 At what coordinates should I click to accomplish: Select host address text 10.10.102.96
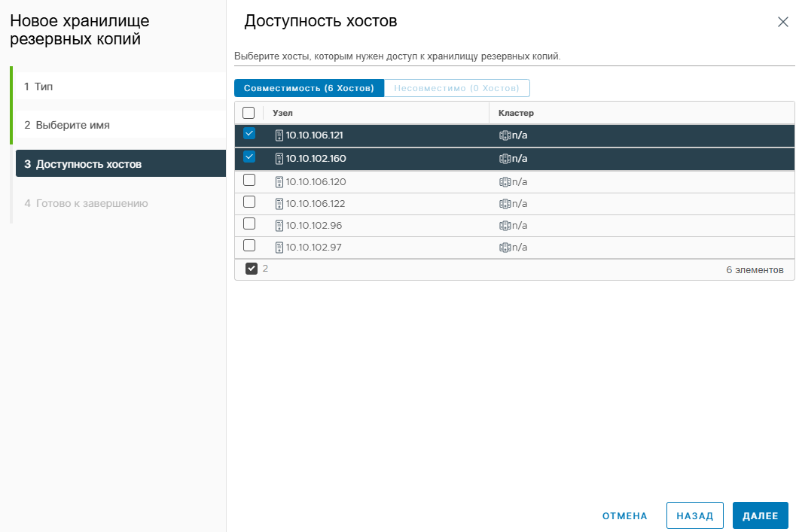pyautogui.click(x=314, y=226)
